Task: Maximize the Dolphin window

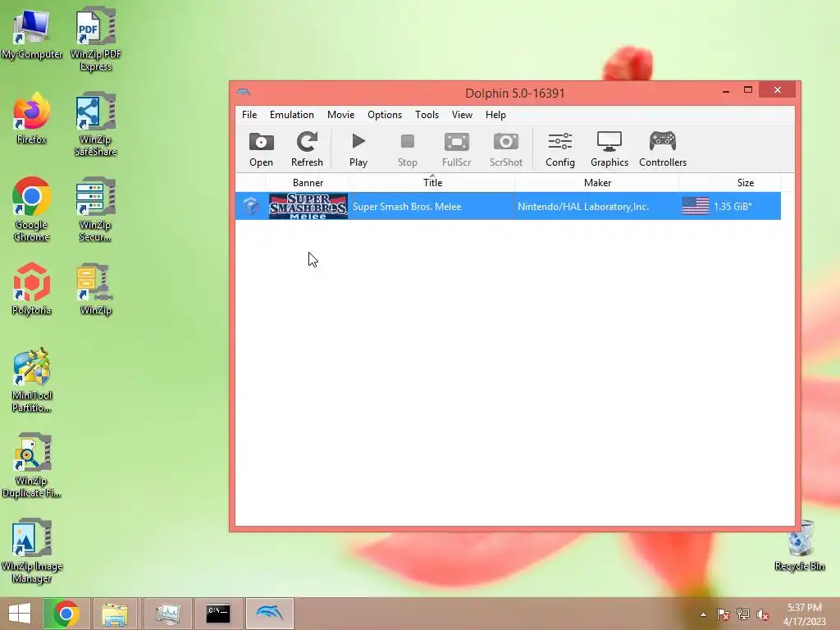Action: point(748,90)
